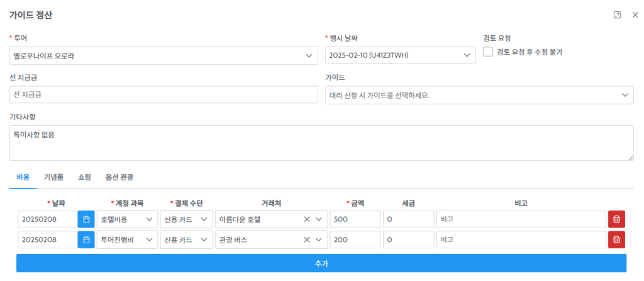This screenshot has width=644, height=281.
Task: Delete the 투어진행비 expense row
Action: [x=616, y=240]
